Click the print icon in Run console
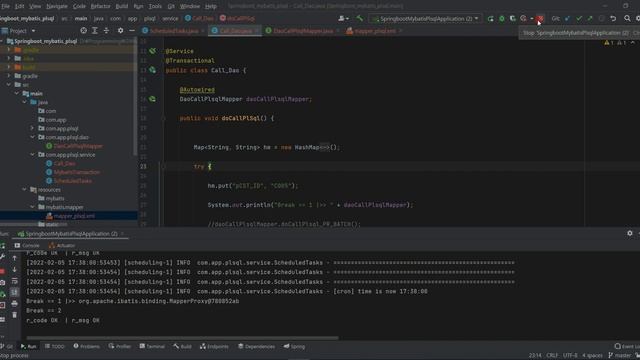The width and height of the screenshot is (640, 360). (15, 304)
